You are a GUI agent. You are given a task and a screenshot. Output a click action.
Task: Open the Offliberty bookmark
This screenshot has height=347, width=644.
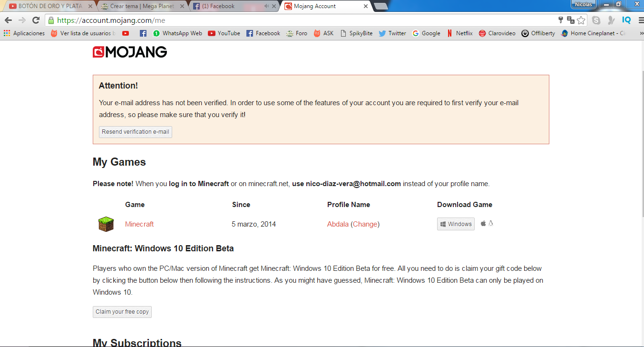(x=538, y=33)
